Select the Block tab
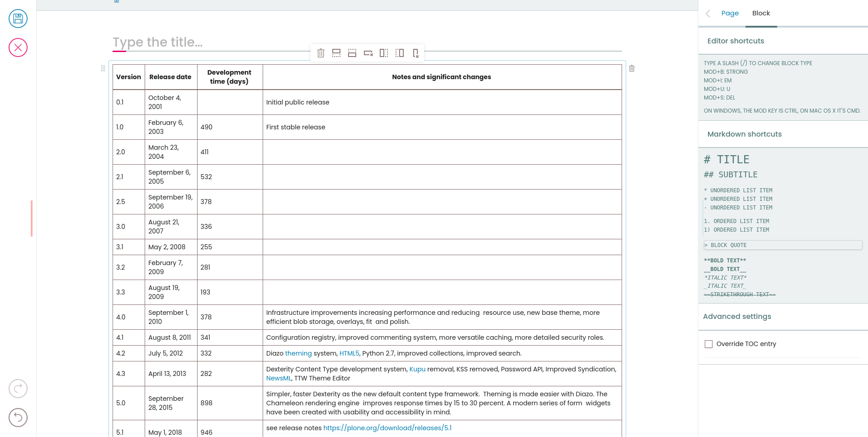Screen dimensions: 868x437 click(x=761, y=13)
